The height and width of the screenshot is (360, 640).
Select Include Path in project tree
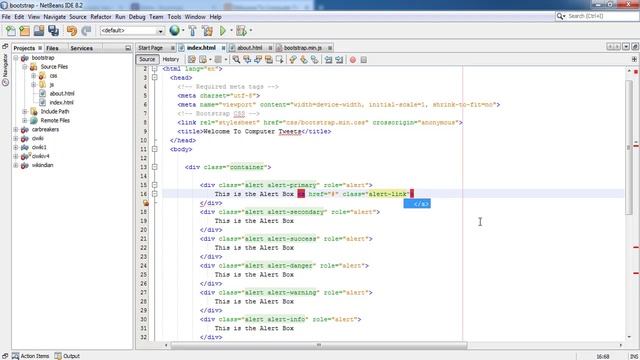coord(55,111)
